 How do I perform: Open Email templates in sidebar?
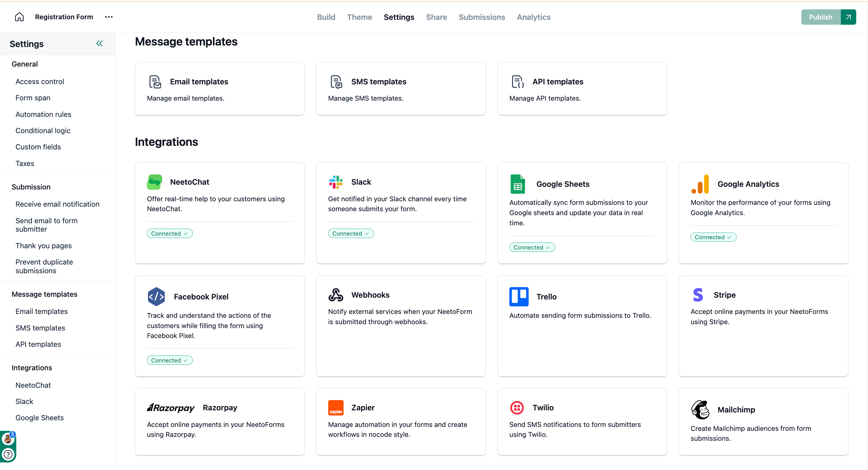pos(42,311)
